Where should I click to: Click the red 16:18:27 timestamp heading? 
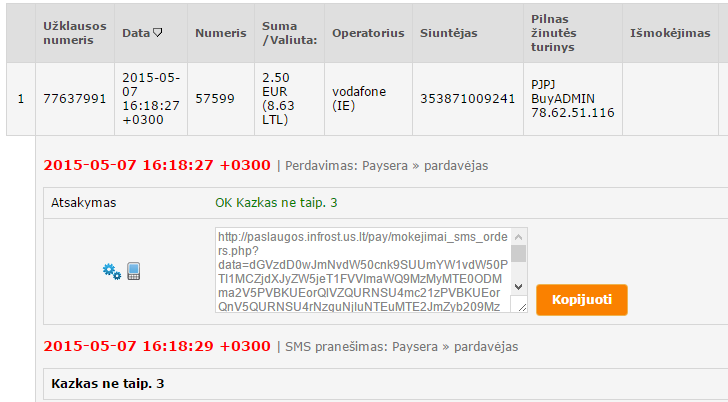point(157,165)
